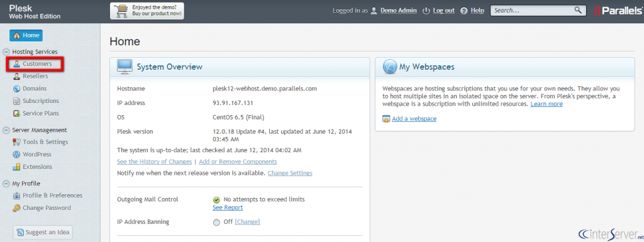Open Resellers from sidebar
Viewport: 644px width, 242px height.
click(35, 76)
